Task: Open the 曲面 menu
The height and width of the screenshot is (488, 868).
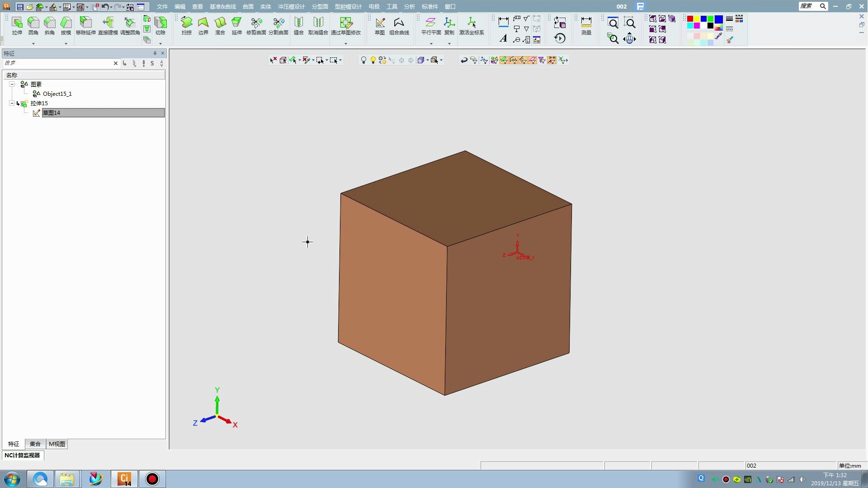Action: (248, 7)
